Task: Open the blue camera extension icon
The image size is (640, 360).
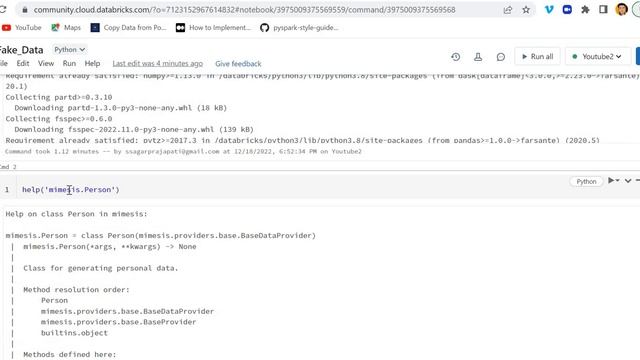Action: click(x=567, y=9)
